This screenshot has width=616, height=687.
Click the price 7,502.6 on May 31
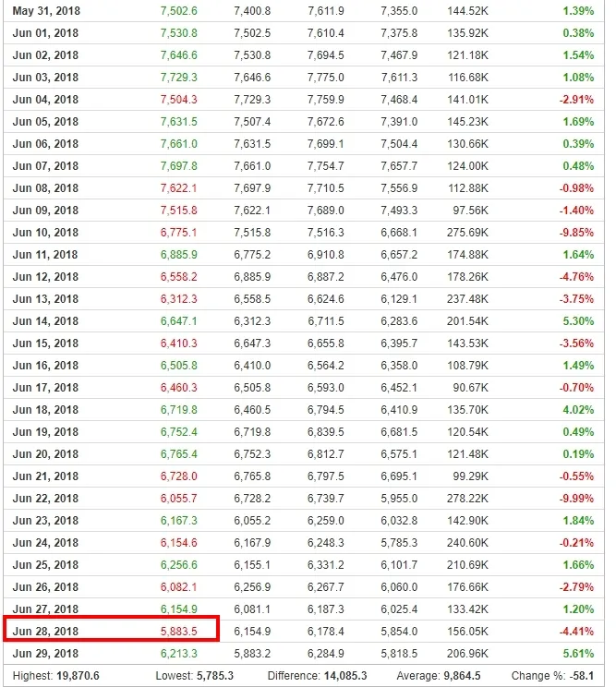(x=179, y=11)
